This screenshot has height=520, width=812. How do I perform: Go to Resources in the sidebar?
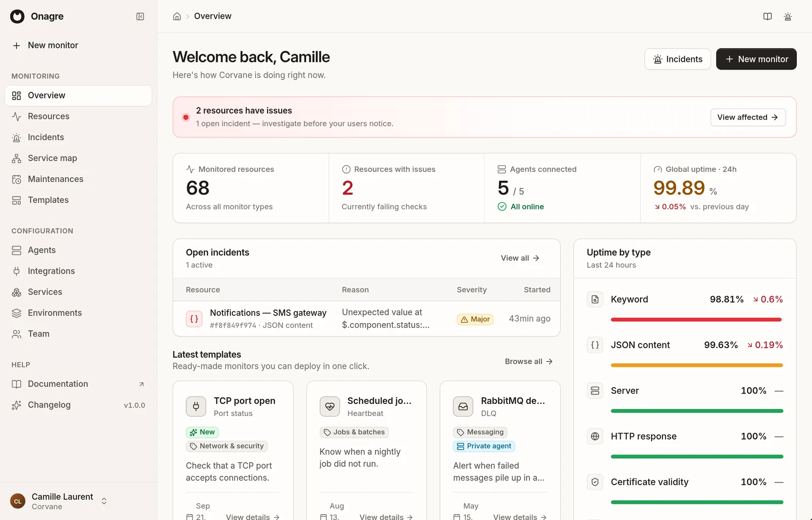pos(78,116)
